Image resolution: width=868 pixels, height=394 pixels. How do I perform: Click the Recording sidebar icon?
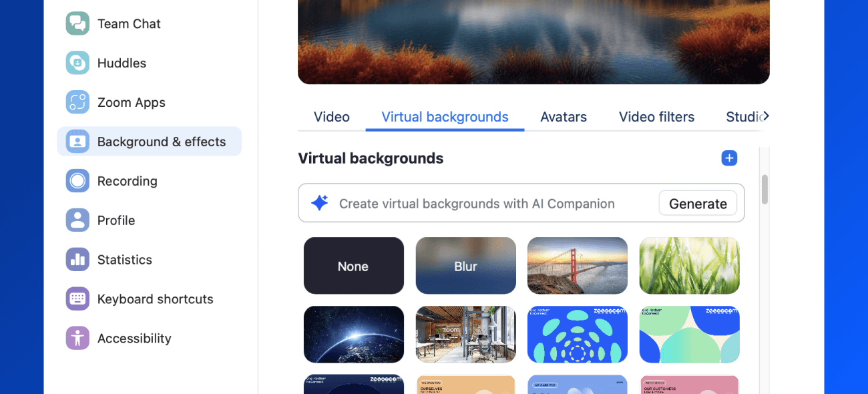pos(77,181)
